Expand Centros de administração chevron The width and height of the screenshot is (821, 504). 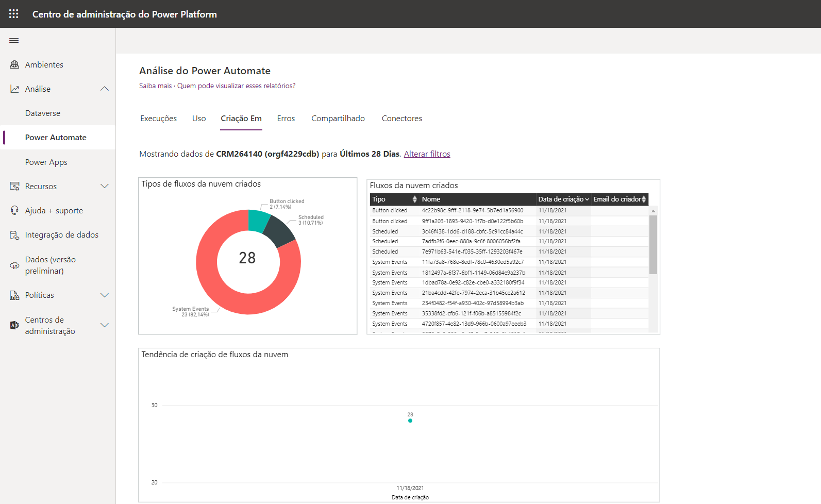105,325
